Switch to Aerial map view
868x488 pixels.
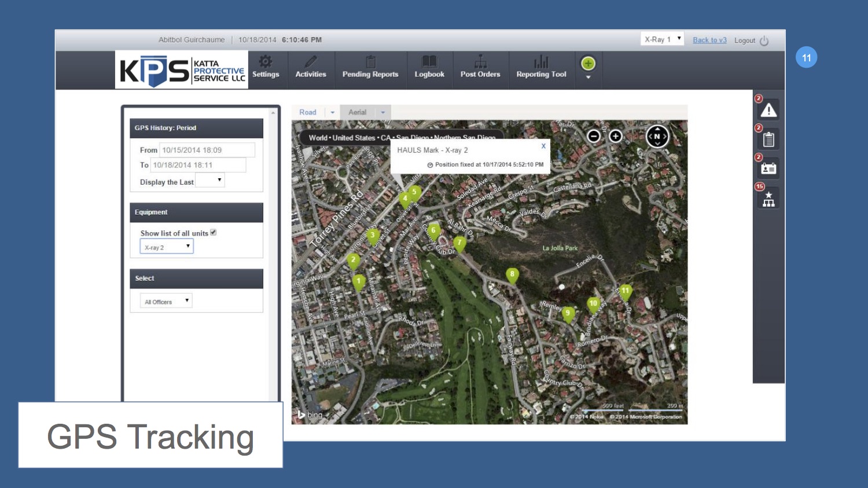pos(357,112)
